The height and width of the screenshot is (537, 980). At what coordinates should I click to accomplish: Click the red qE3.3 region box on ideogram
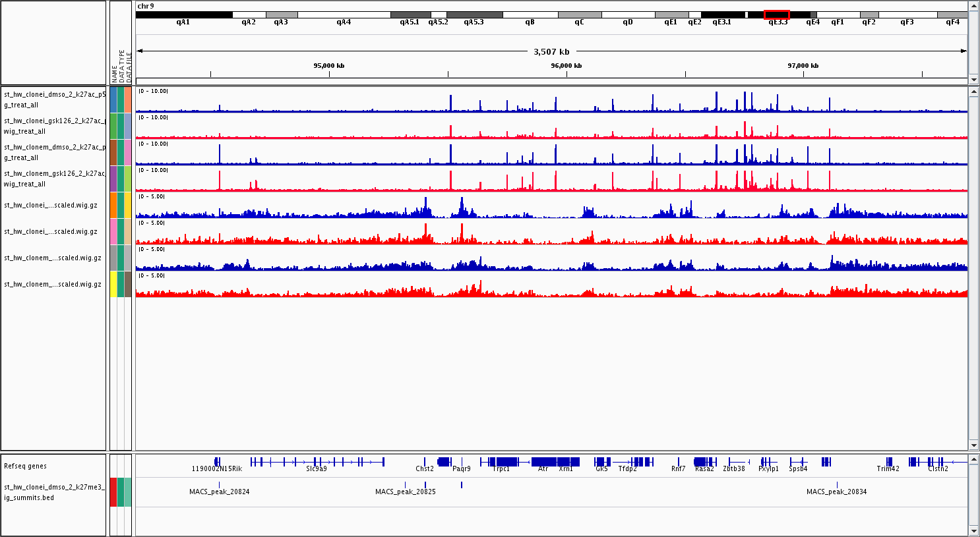coord(776,14)
